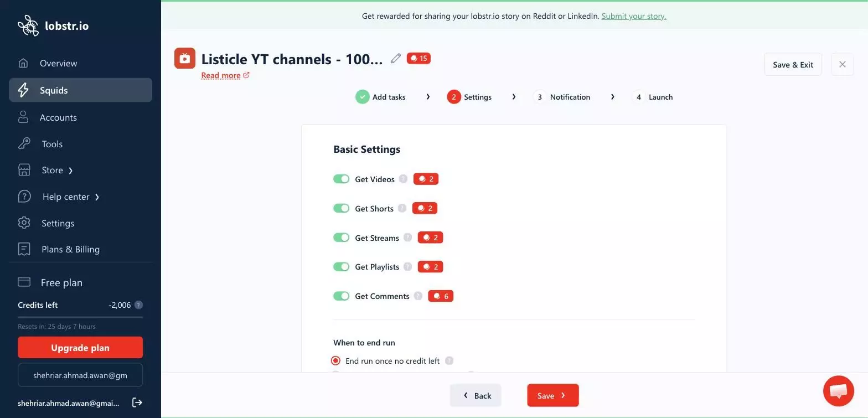This screenshot has width=868, height=418.
Task: Click the pencil icon to rename squid
Action: 396,58
